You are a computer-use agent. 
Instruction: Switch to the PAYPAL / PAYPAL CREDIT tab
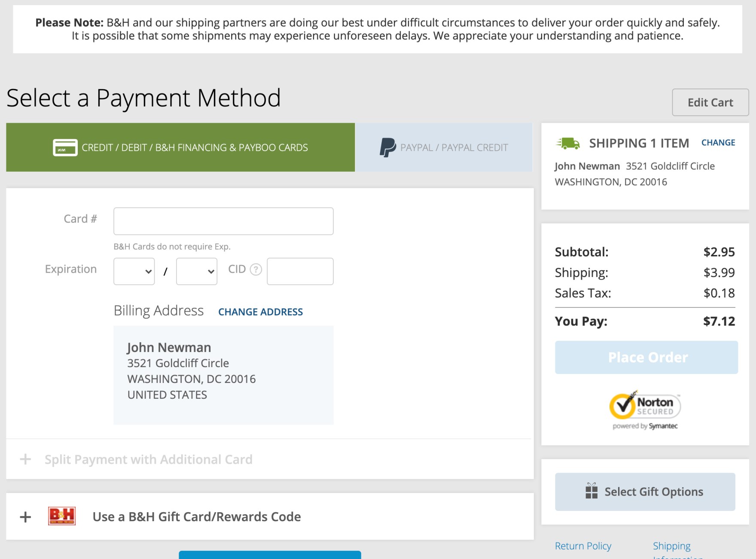(445, 147)
